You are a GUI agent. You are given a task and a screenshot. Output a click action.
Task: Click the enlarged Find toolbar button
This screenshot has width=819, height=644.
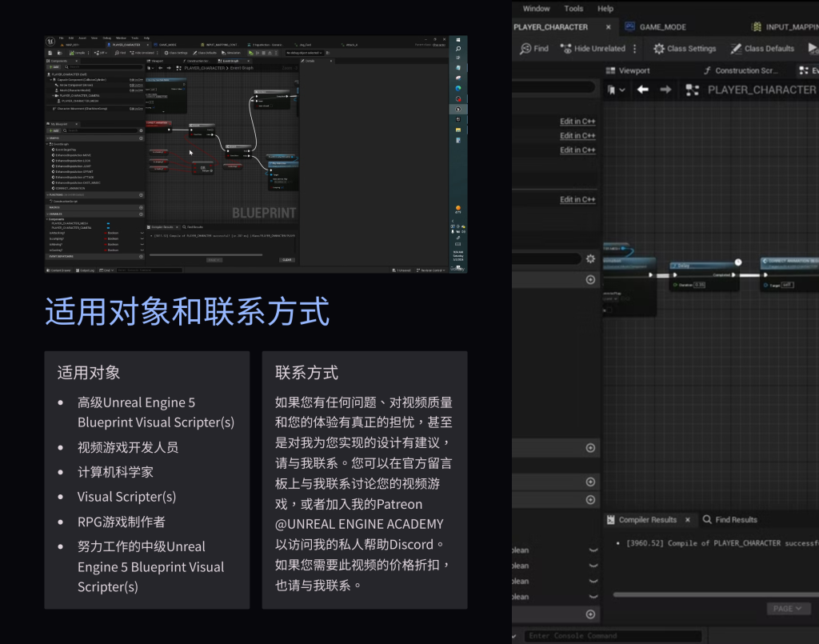533,49
